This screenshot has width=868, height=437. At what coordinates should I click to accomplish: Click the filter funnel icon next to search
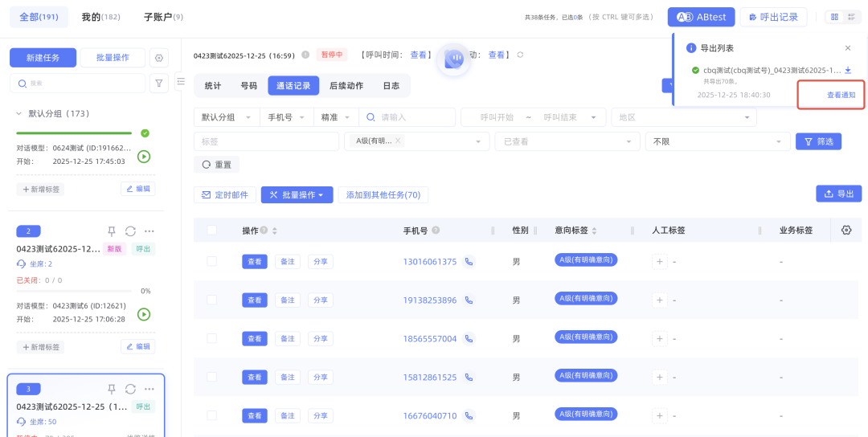tap(159, 83)
